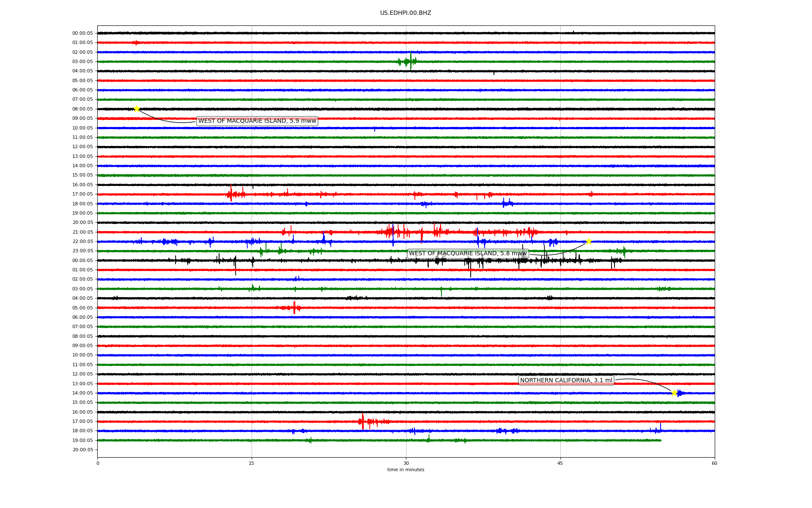Click the bottom 20:00:05 time label
Image resolution: width=812 pixels, height=508 pixels.
82,450
